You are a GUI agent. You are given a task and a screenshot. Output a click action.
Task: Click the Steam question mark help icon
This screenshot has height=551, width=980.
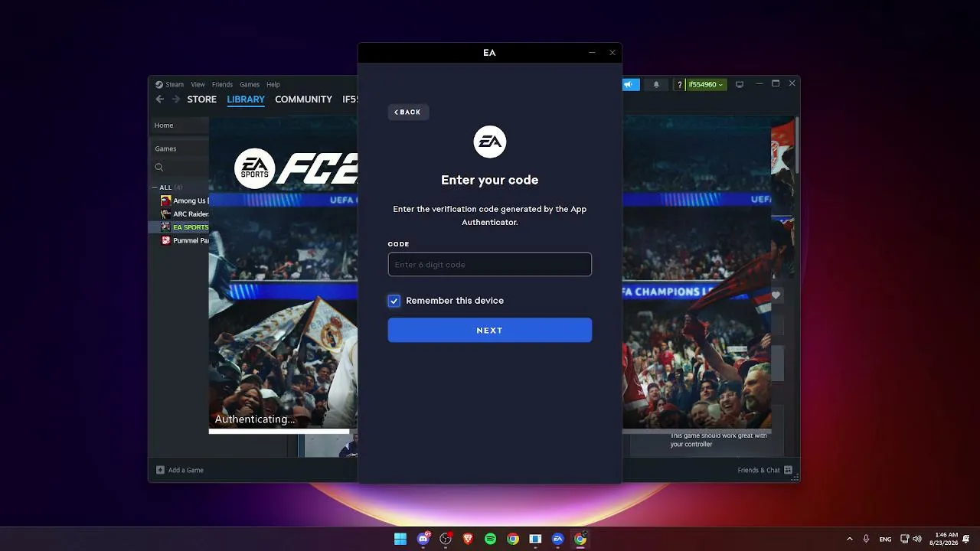(x=679, y=84)
